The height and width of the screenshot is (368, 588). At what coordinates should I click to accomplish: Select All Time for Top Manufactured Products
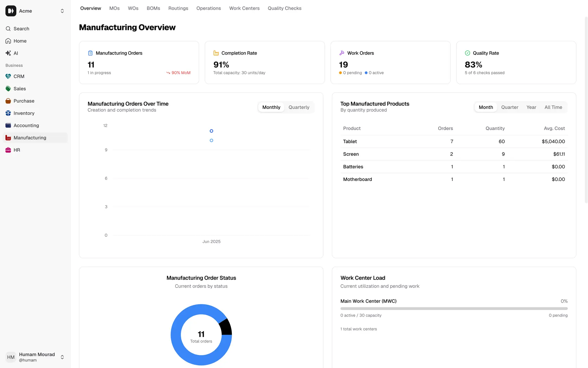553,107
